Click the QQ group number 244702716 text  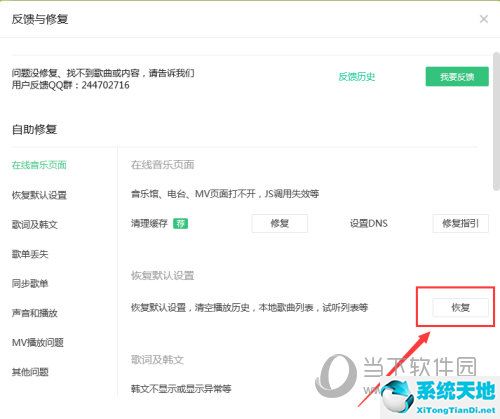pos(105,85)
